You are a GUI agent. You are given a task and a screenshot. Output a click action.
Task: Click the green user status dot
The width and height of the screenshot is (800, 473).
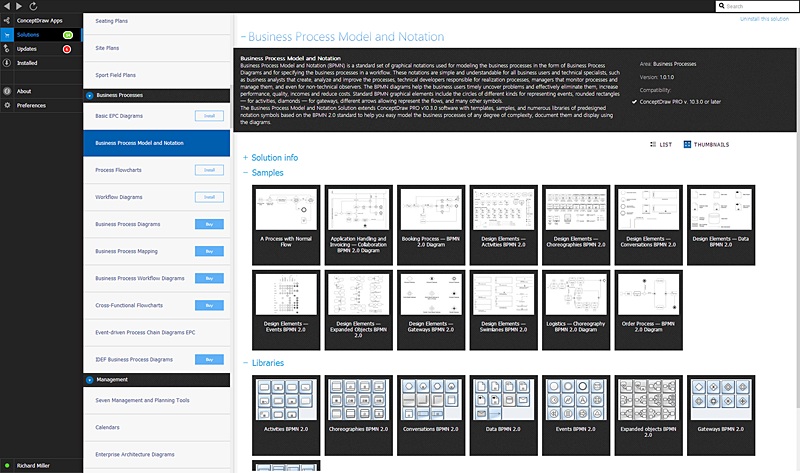[7, 465]
